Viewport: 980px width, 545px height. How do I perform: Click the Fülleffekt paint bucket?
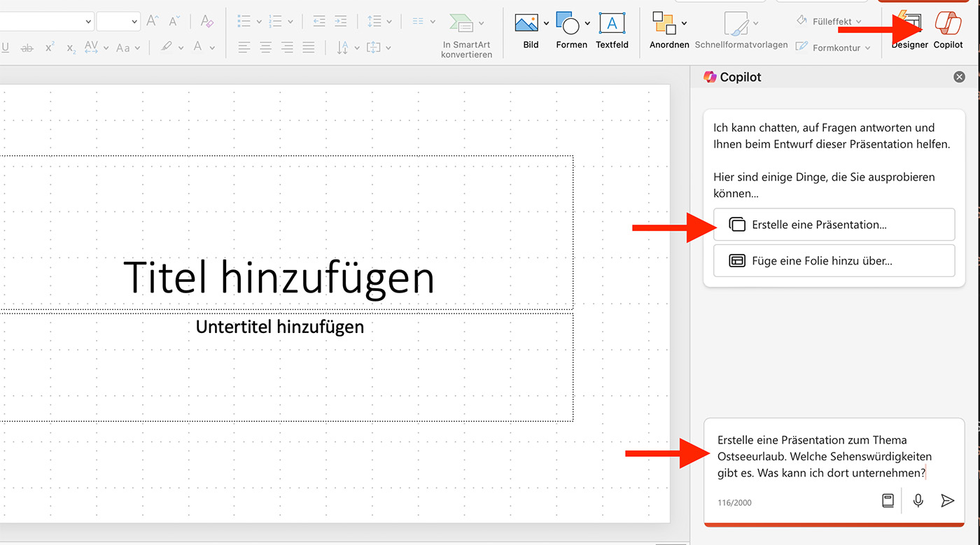click(x=802, y=21)
